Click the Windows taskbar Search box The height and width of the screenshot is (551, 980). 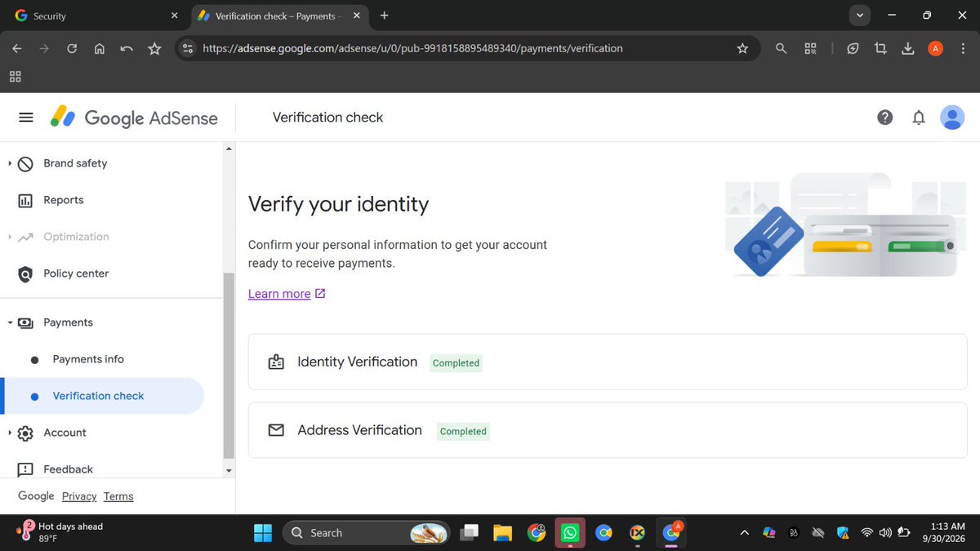pyautogui.click(x=366, y=533)
